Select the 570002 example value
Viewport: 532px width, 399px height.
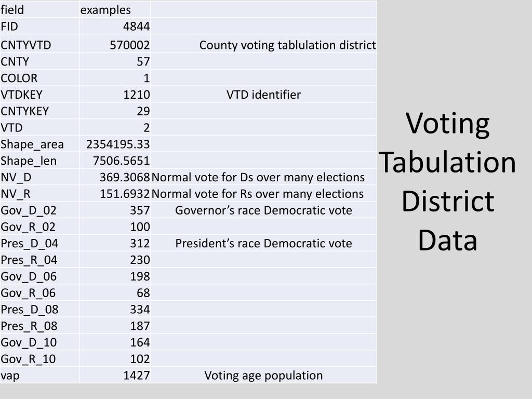point(129,45)
